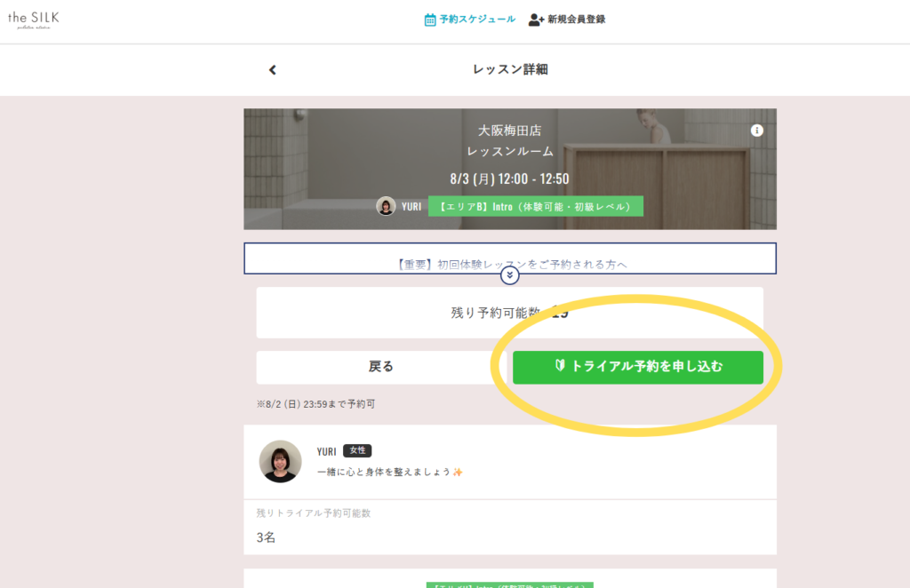
Task: Click the ※8/2 (日) 23:59まで予約可 note
Action: 315,404
